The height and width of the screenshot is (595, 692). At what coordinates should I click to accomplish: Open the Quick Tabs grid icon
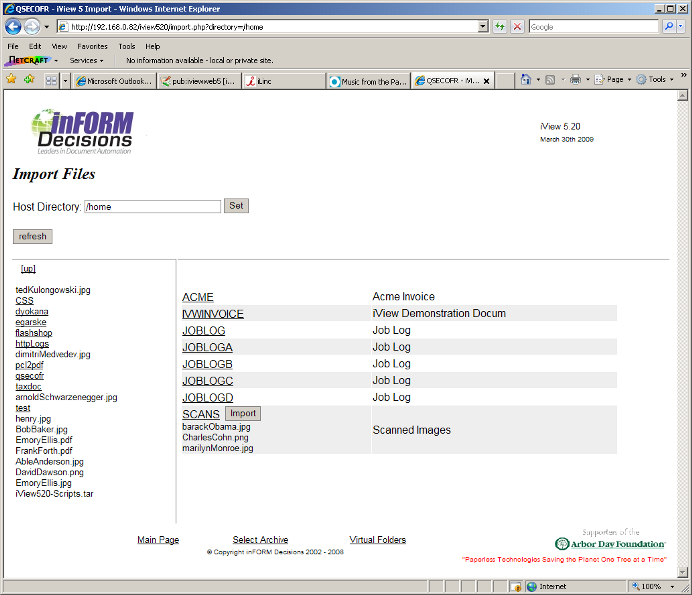point(51,80)
